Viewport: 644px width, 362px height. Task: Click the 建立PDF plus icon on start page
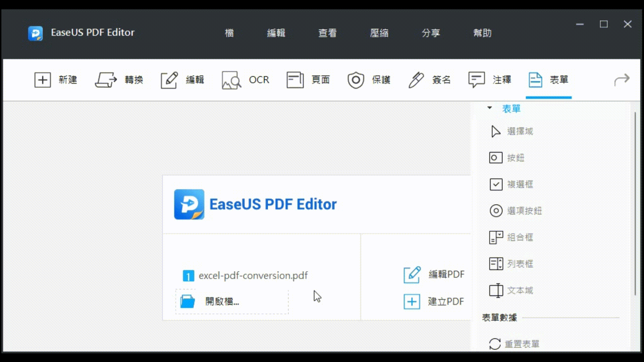click(412, 302)
